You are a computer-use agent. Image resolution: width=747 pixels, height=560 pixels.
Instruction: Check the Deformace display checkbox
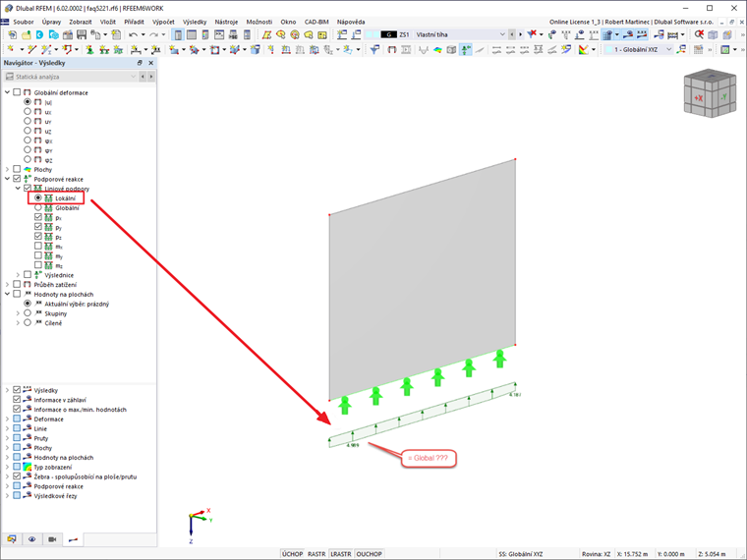click(17, 420)
